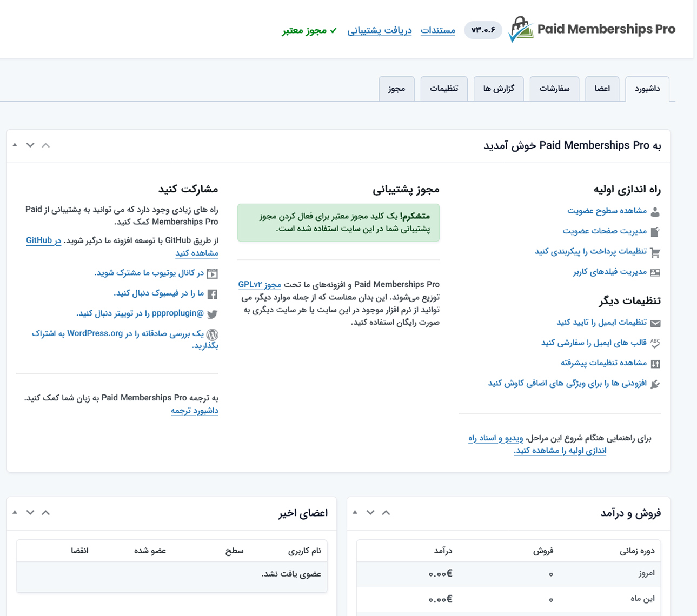Click the عضو شده column header
Viewport: 697px width, 616px height.
150,551
